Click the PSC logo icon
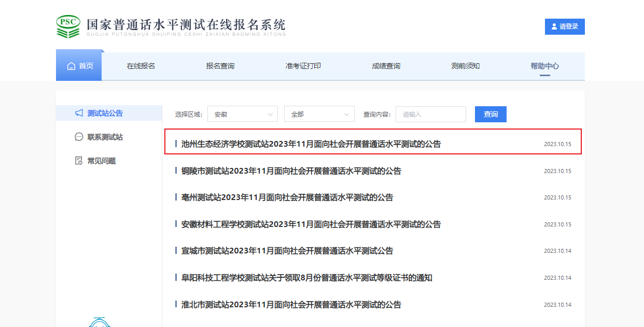Screen dimensions: 644x327 [68, 26]
